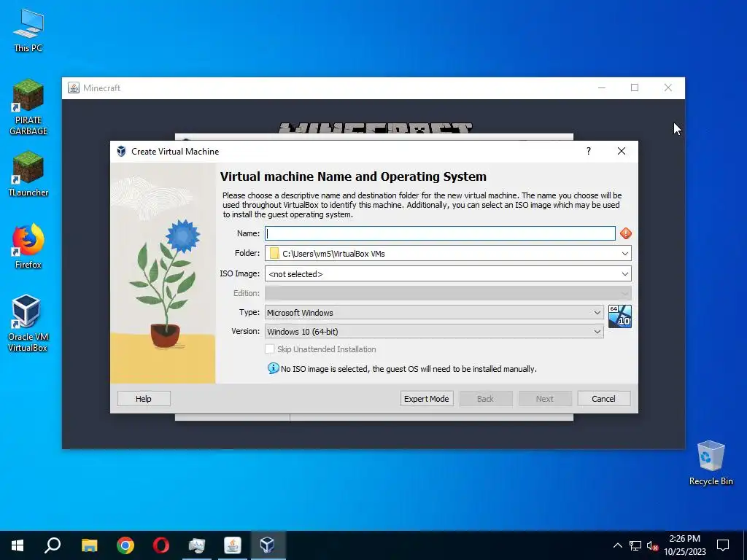Screen dimensions: 747x560
Task: Open taskbar Search
Action: [x=53, y=545]
